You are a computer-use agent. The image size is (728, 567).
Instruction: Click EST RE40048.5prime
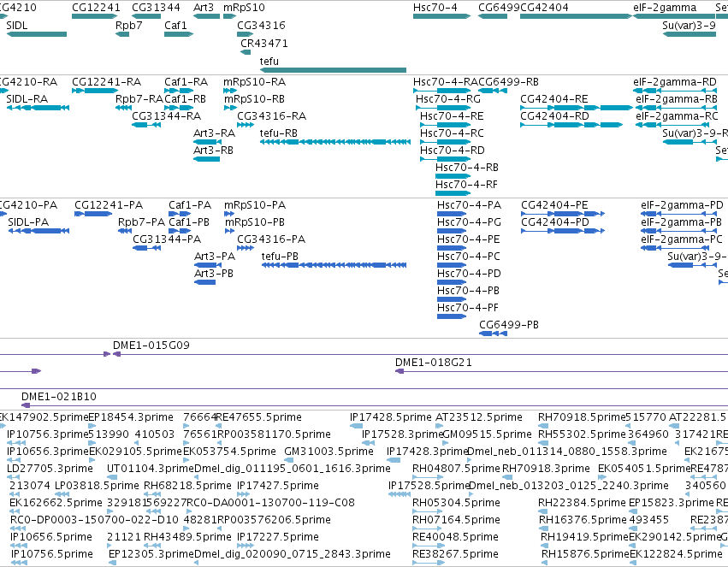coord(428,546)
